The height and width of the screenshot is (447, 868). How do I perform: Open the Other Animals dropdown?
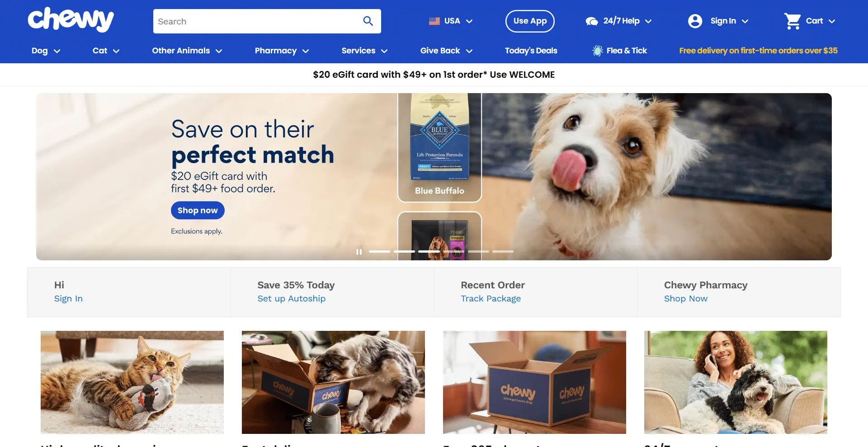[x=187, y=51]
